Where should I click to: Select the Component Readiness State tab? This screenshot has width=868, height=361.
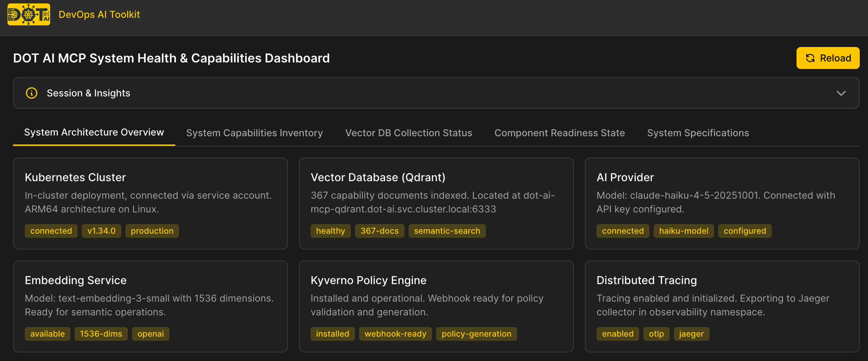559,133
